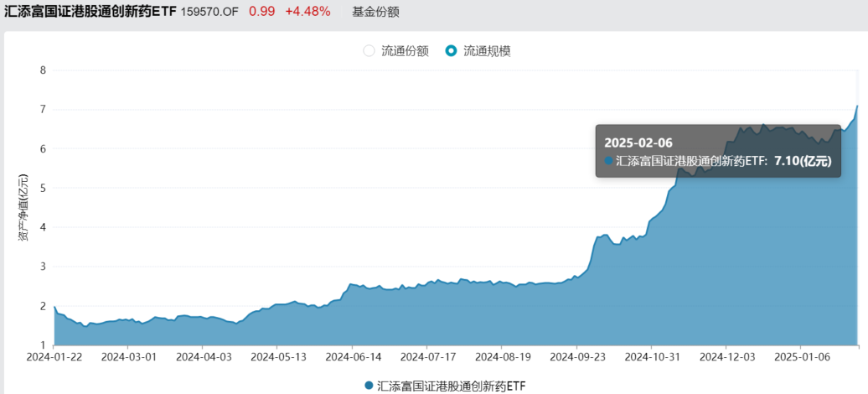The height and width of the screenshot is (394, 868).
Task: Click the fund code 159570.OF
Action: point(209,12)
